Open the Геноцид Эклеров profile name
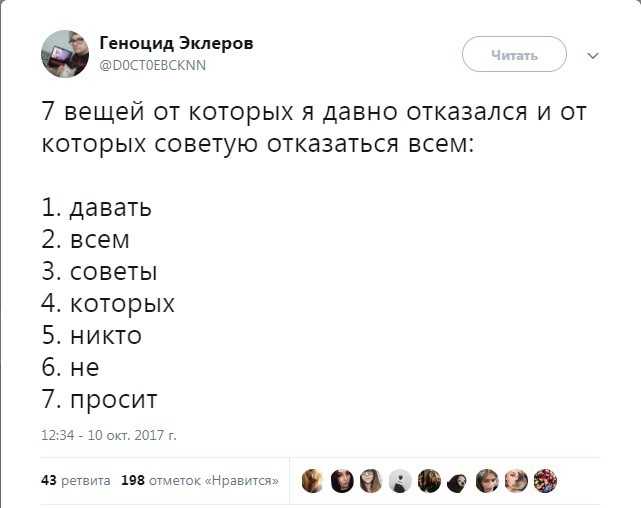This screenshot has height=508, width=641. pyautogui.click(x=176, y=42)
